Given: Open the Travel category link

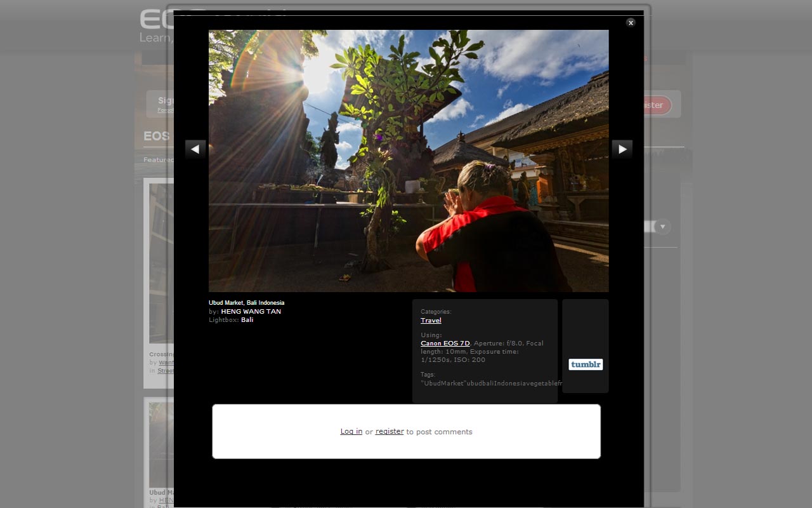Looking at the screenshot, I should (x=431, y=321).
